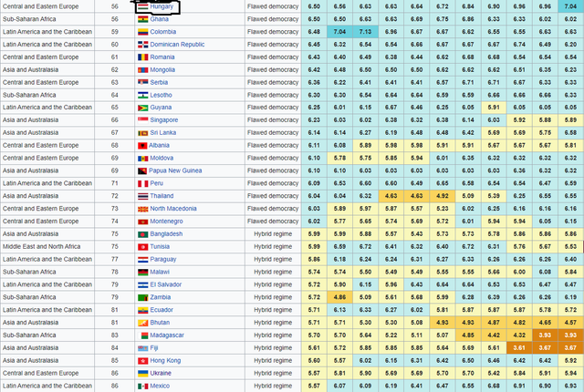
Task: Select Fiji's dark orange 3.61 score cell
Action: [x=519, y=347]
